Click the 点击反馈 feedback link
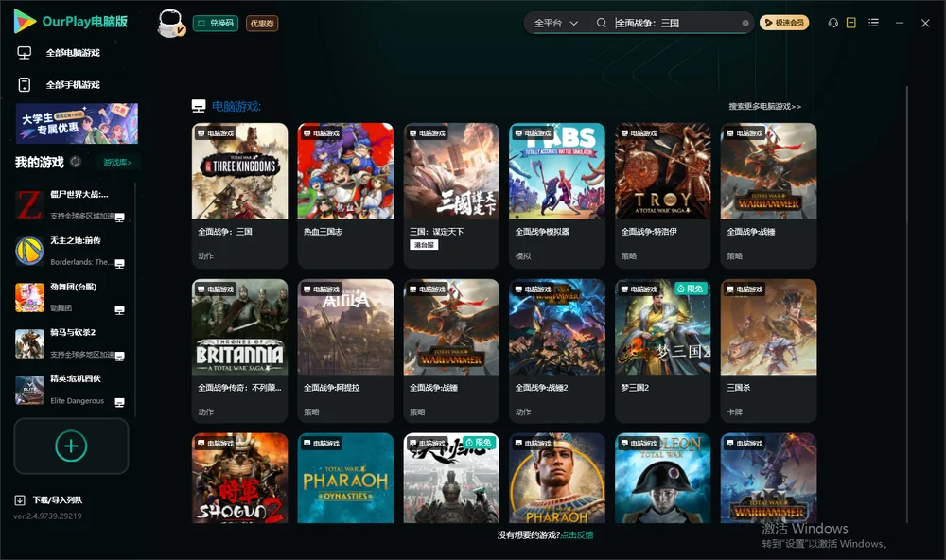This screenshot has height=560, width=946. [577, 535]
